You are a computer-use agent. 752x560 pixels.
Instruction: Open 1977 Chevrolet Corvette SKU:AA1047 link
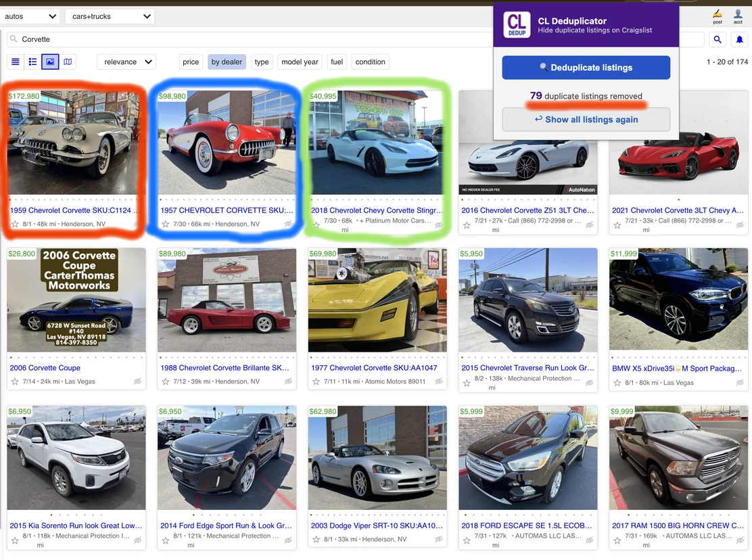(x=374, y=368)
